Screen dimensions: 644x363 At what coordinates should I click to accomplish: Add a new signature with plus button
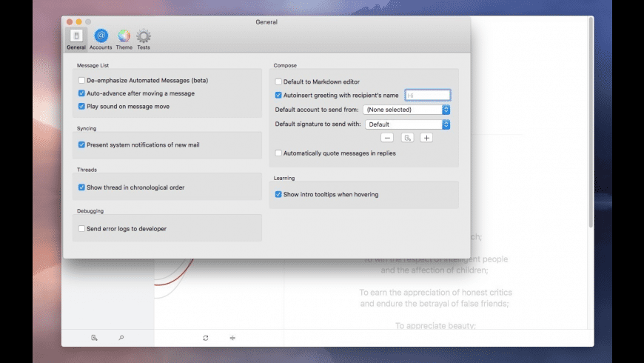click(x=426, y=138)
